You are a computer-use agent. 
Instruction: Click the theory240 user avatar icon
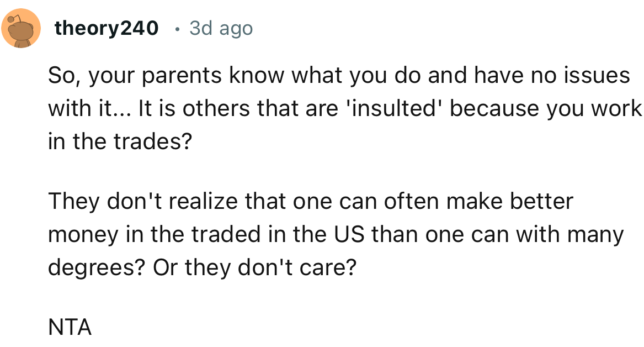[x=21, y=29]
